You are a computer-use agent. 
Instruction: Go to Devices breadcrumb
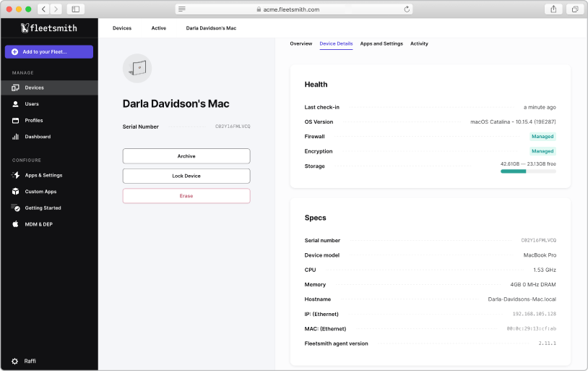click(122, 28)
